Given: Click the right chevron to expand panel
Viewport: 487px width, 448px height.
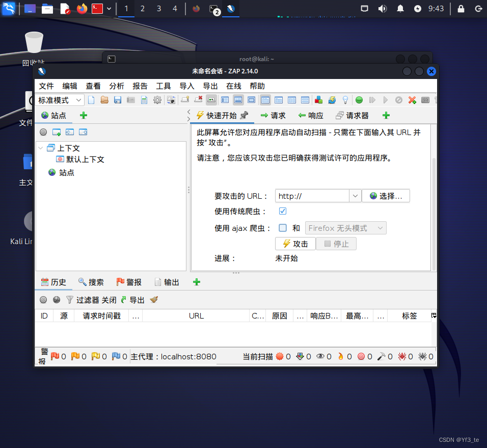Looking at the screenshot, I should point(188,119).
